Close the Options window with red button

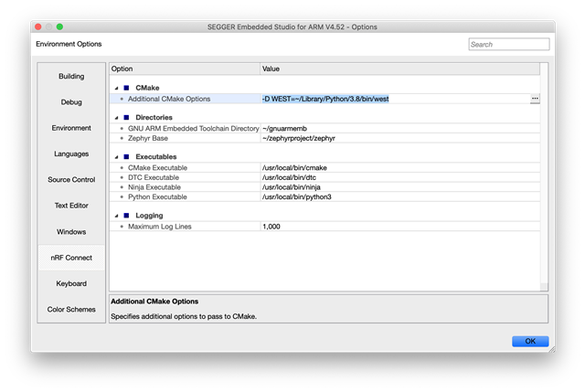tap(38, 26)
